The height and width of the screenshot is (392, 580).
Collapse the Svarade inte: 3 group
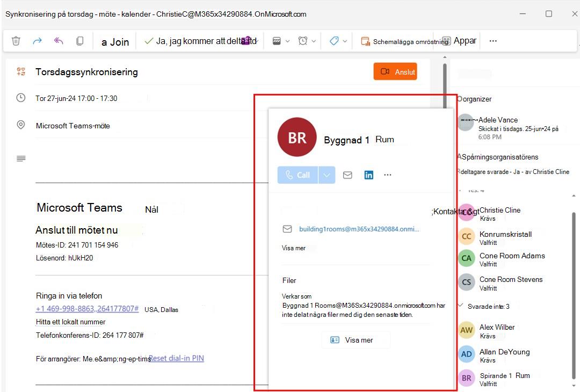coord(460,306)
